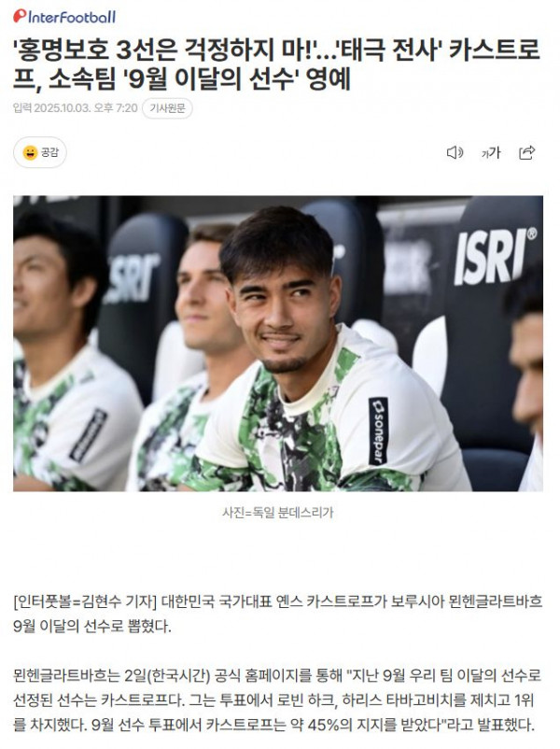This screenshot has height=749, width=560.
Task: Click the paragraph line starting 묀헨글라트바흐는 2일
Action: point(277,675)
